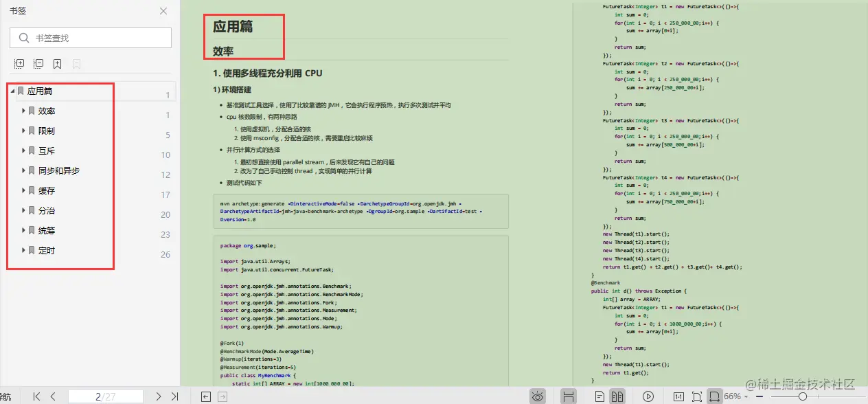
Task: Go to the next page arrow
Action: (x=158, y=396)
